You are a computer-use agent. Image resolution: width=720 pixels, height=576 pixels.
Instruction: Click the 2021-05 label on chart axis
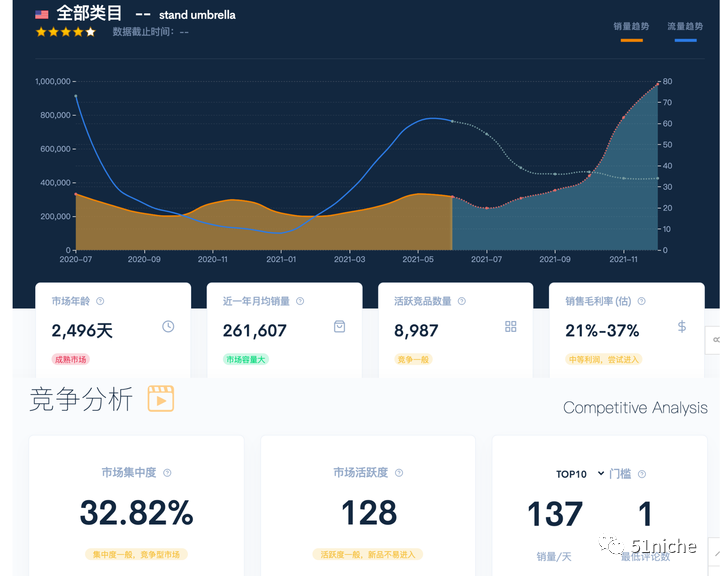[418, 259]
